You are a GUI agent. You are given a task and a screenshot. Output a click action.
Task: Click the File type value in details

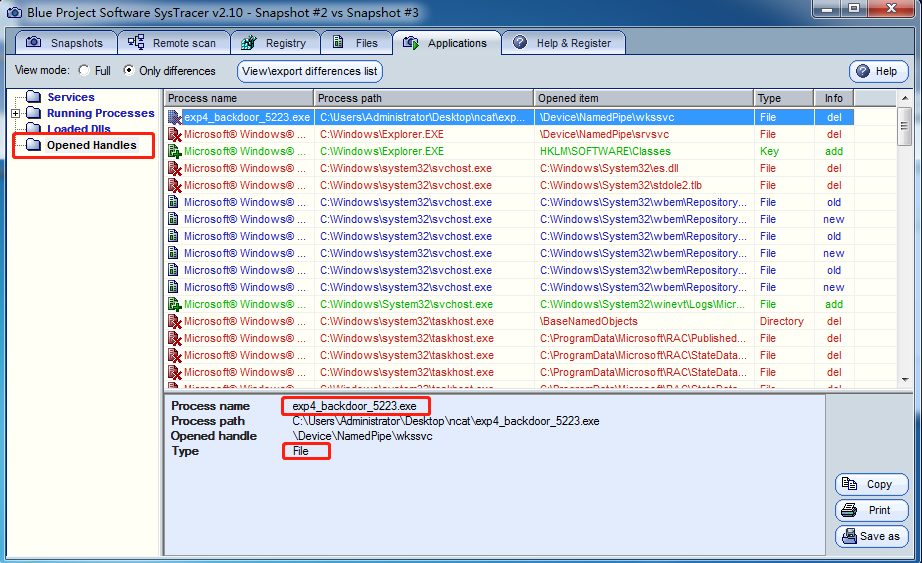300,451
